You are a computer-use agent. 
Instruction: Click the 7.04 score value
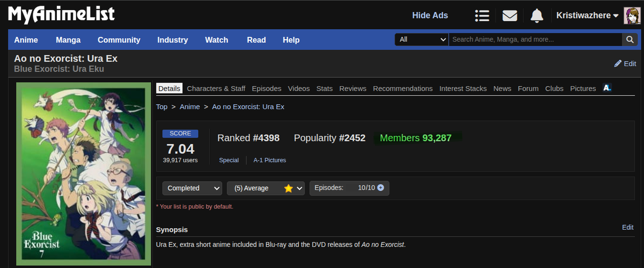tap(180, 149)
